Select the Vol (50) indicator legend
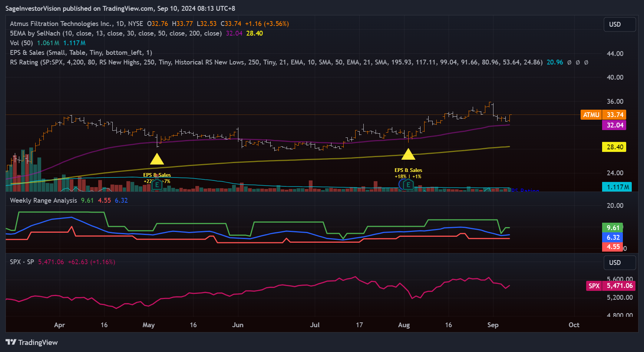 (x=22, y=43)
